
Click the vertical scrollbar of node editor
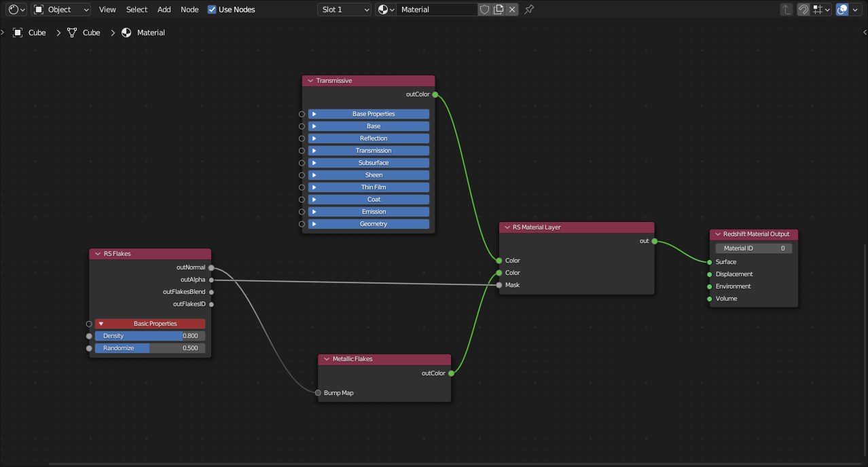pos(865,352)
